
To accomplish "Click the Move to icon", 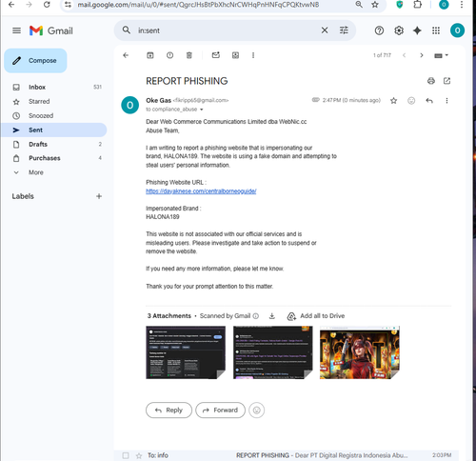I will pos(235,55).
